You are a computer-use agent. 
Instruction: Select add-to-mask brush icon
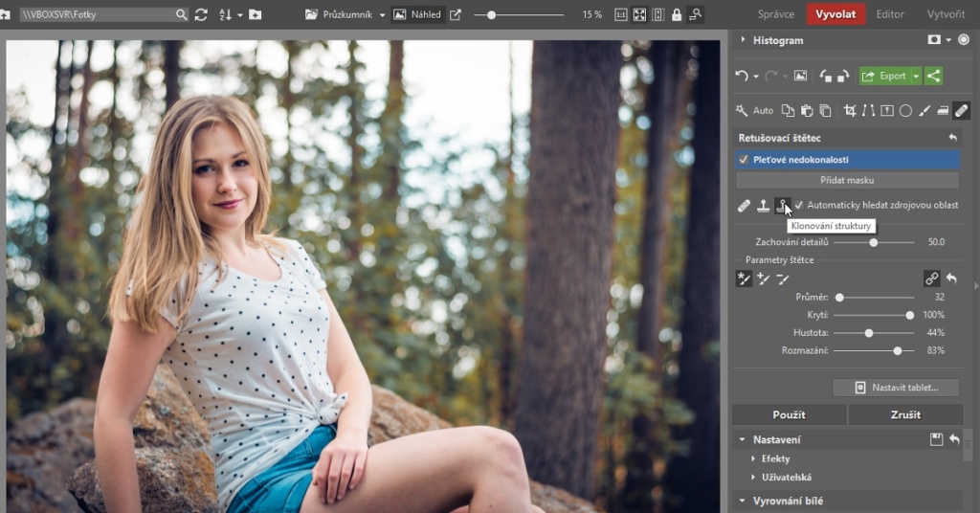[763, 279]
